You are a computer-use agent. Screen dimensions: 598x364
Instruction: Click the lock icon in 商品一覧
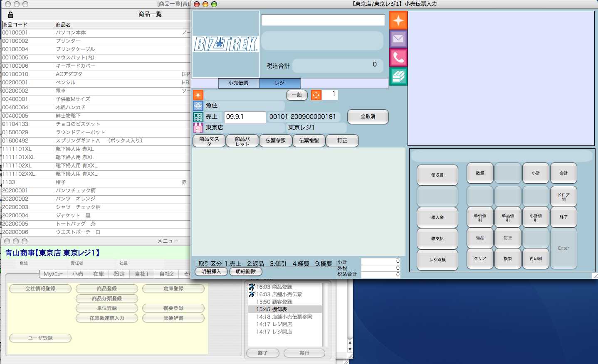(x=10, y=15)
